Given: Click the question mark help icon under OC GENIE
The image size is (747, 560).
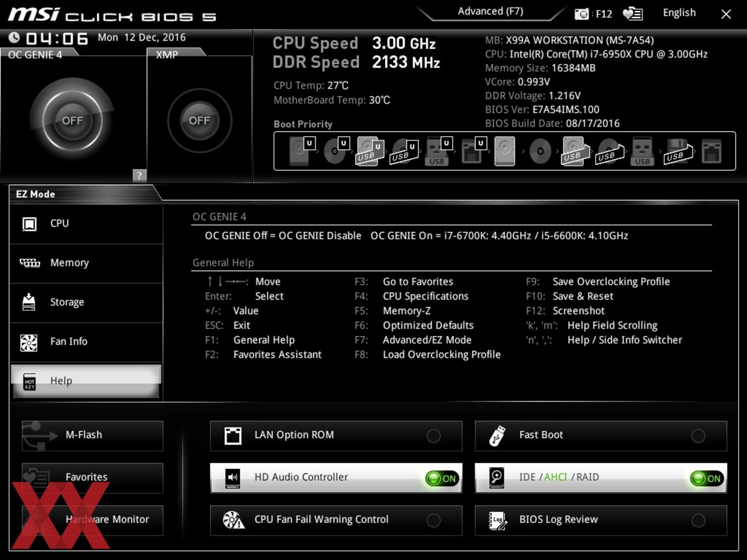Looking at the screenshot, I should click(x=139, y=175).
